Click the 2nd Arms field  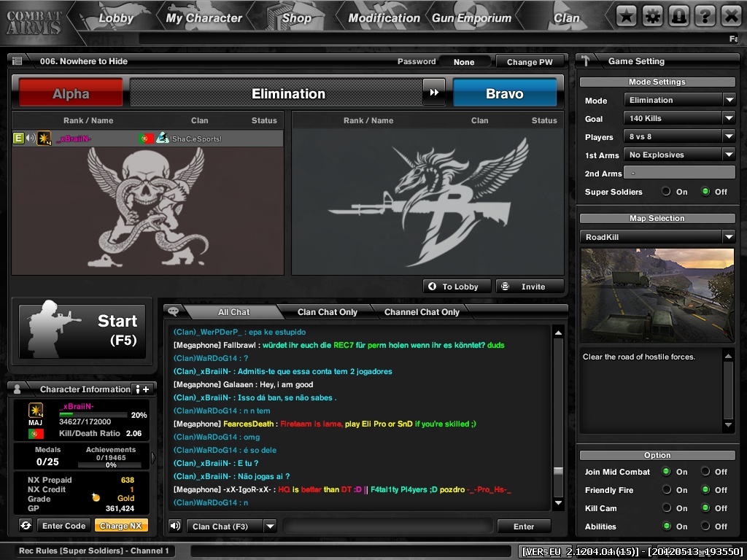pos(679,173)
